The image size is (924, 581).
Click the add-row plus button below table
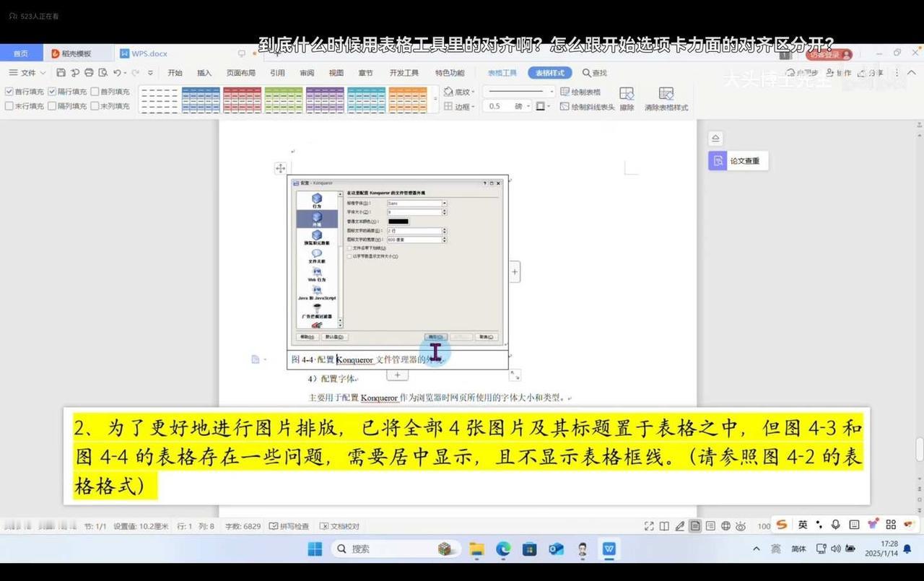(397, 375)
